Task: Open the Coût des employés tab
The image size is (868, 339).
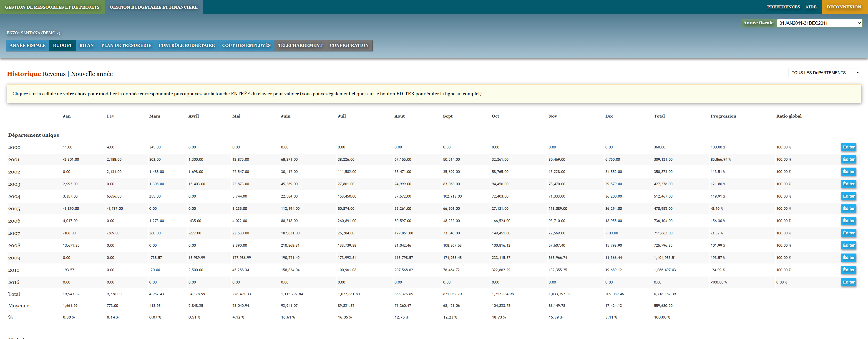Action: point(246,45)
